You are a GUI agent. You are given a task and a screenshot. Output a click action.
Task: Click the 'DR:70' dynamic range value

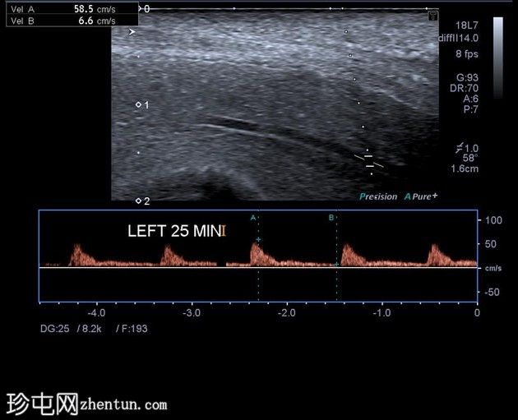(464, 88)
